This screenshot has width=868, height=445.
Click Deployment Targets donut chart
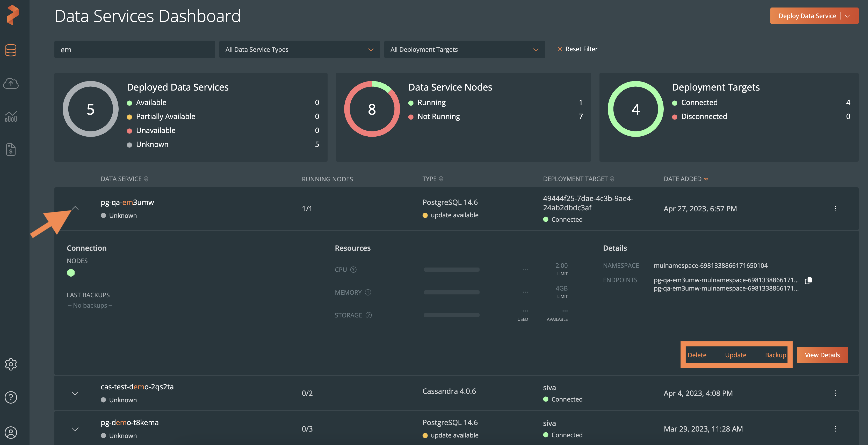click(x=635, y=109)
